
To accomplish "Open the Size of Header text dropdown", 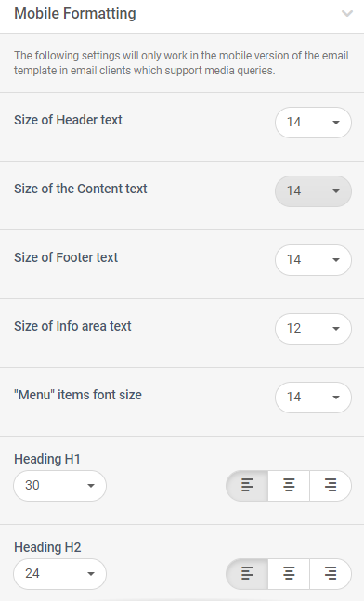I will point(313,123).
